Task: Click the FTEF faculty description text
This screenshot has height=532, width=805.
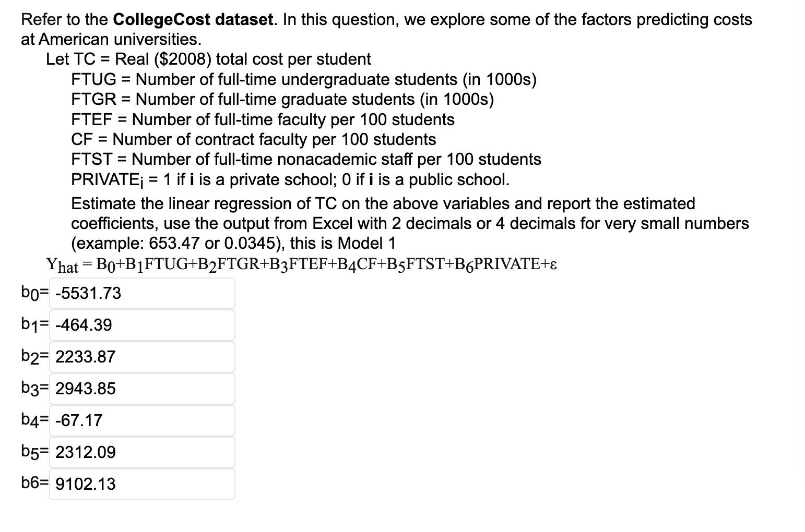Action: tap(263, 119)
